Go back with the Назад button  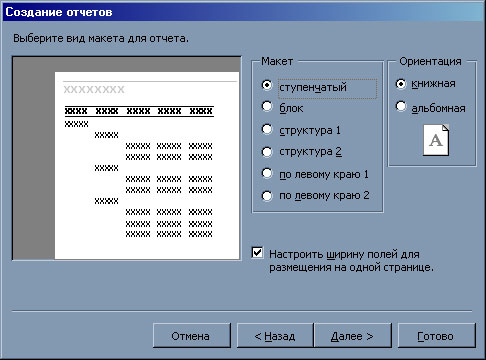coord(275,336)
